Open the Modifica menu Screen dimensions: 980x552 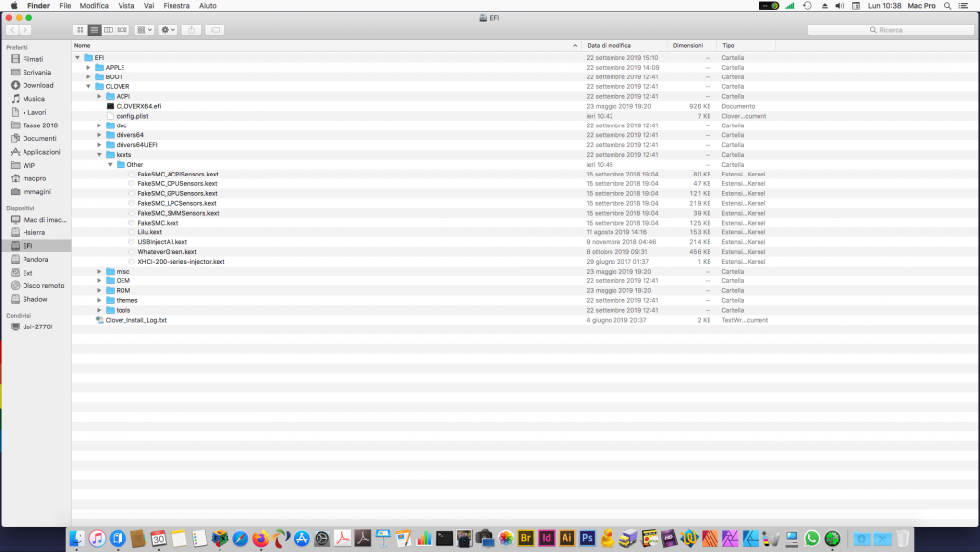[94, 6]
